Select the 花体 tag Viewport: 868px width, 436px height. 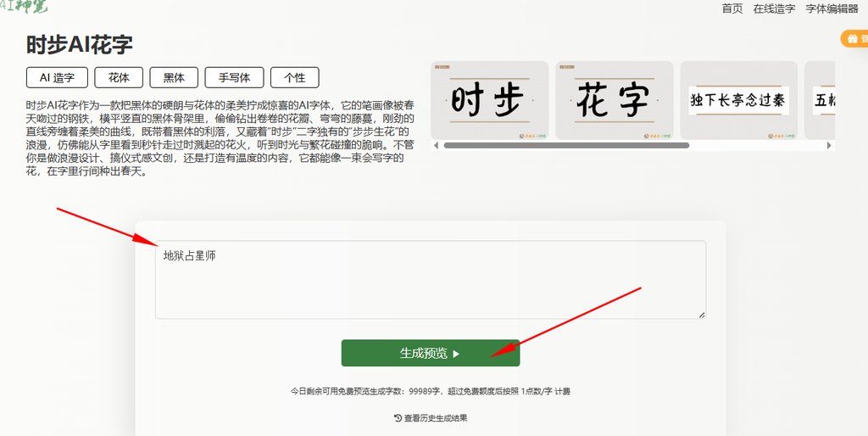pyautogui.click(x=119, y=77)
